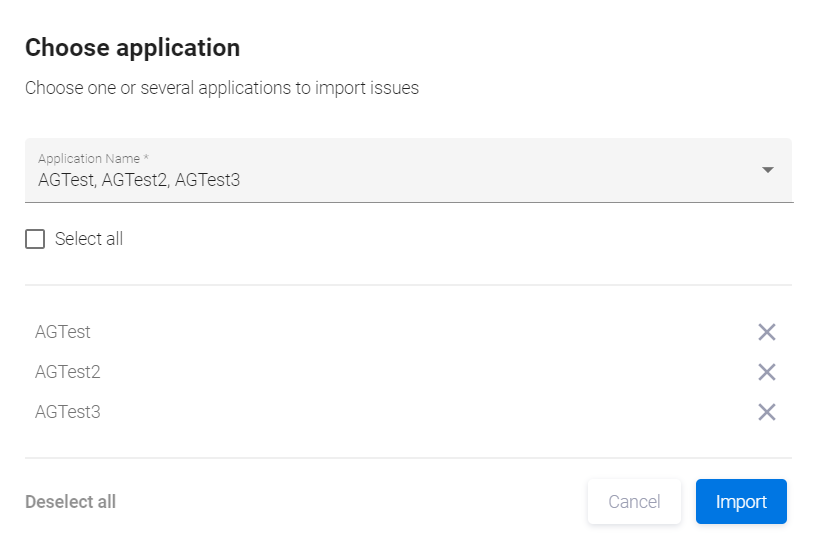Click the 'Select all' label text
Viewport: 818px width, 542px height.
point(89,239)
